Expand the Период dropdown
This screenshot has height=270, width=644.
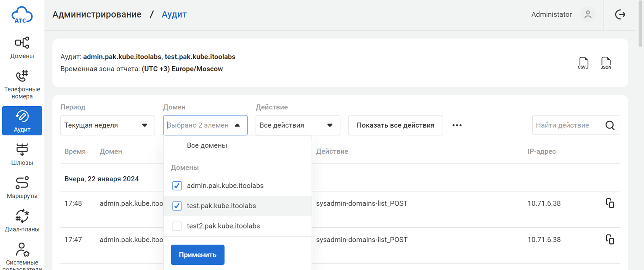click(x=108, y=125)
